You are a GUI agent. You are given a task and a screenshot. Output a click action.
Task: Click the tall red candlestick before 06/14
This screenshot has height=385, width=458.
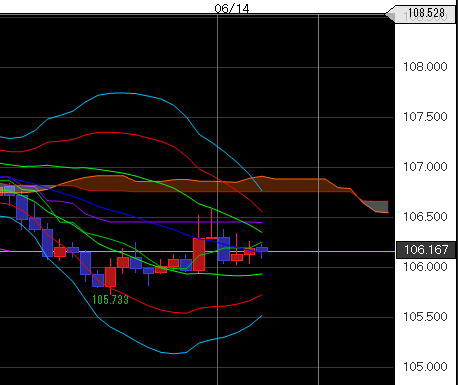[199, 254]
